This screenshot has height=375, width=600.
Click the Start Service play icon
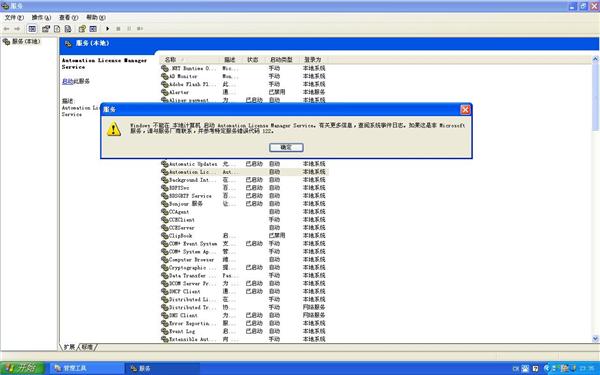pos(108,29)
